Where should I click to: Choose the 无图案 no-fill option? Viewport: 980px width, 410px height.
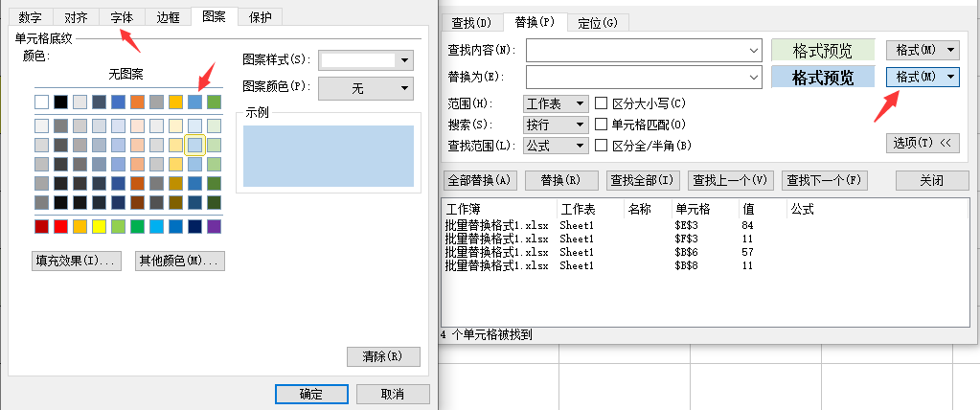tap(127, 75)
